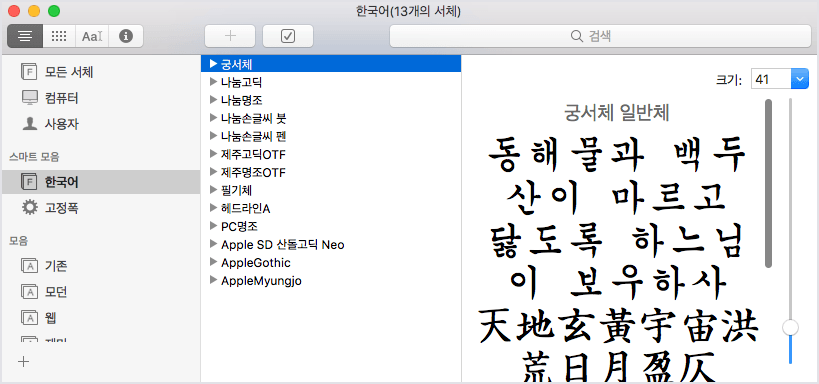Expand AppleGothic disclosure triangle
Viewport: 819px width, 384px height.
(x=213, y=262)
